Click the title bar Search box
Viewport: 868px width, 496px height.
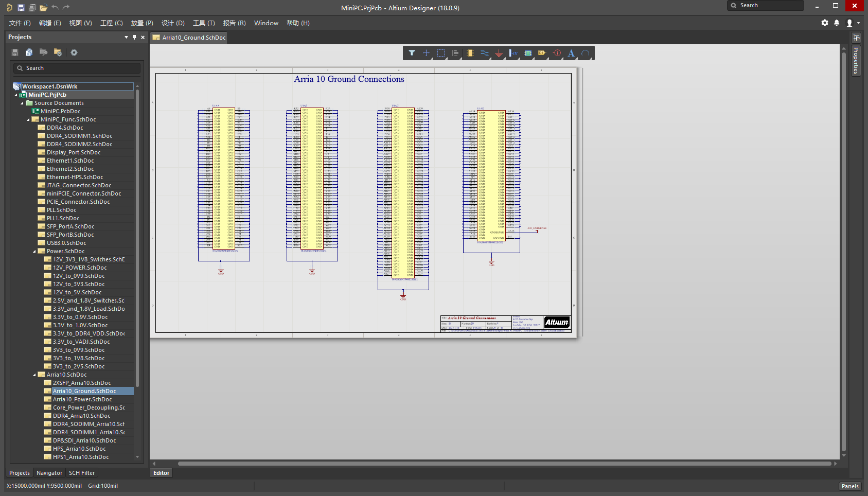click(x=765, y=5)
